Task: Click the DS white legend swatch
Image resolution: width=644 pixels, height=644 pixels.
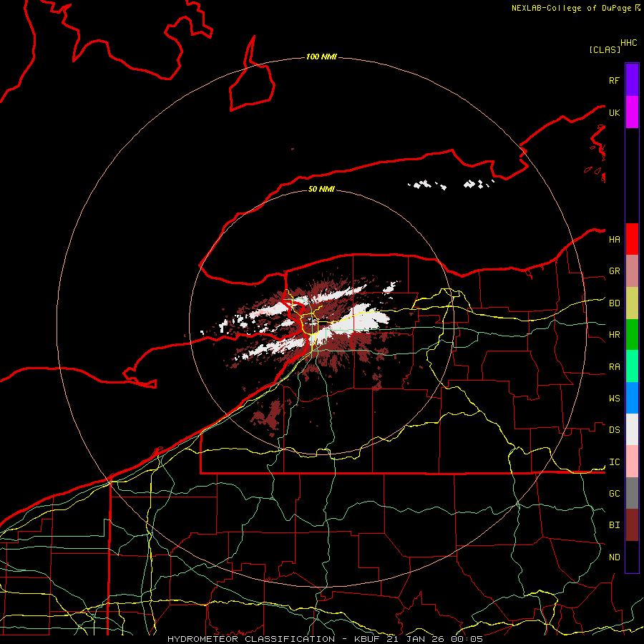Action: click(632, 429)
